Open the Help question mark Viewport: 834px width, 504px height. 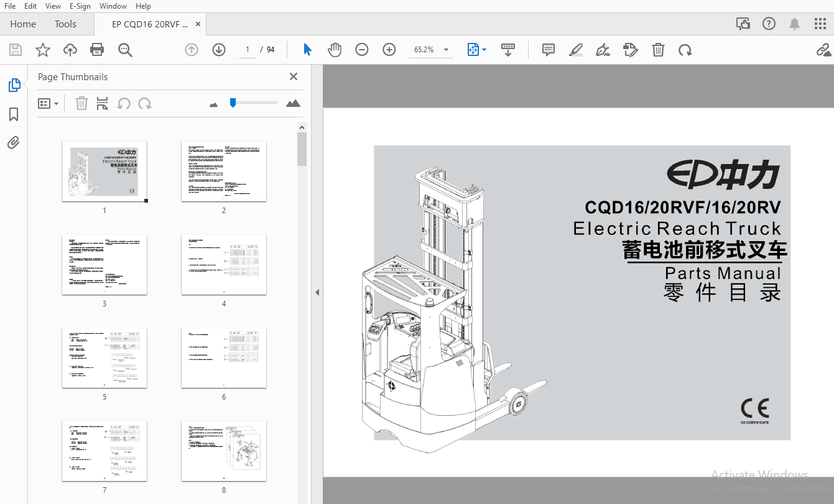tap(769, 24)
